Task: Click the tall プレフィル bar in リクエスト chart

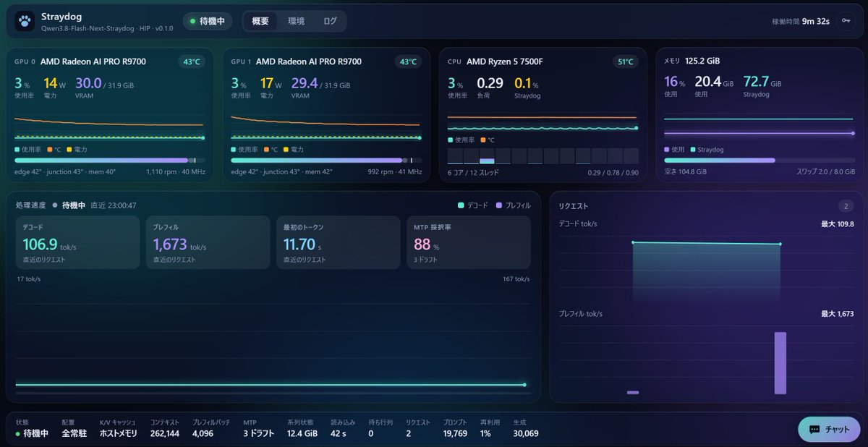Action: click(x=780, y=363)
